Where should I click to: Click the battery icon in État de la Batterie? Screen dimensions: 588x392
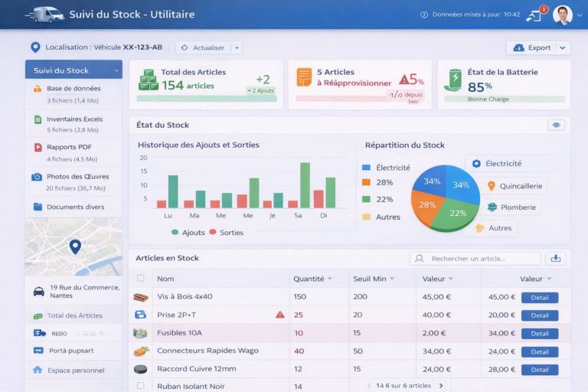(x=454, y=80)
